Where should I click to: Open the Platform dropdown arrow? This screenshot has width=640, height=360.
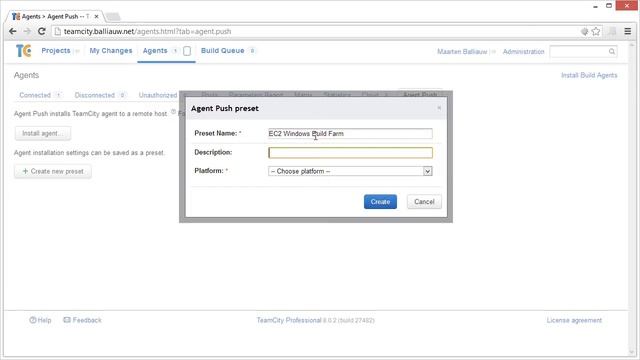pyautogui.click(x=427, y=171)
